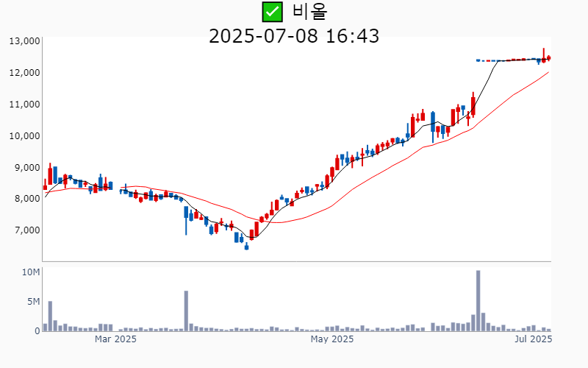588x368 pixels.
Task: Click the Jul 2025 date label
Action: coord(534,339)
